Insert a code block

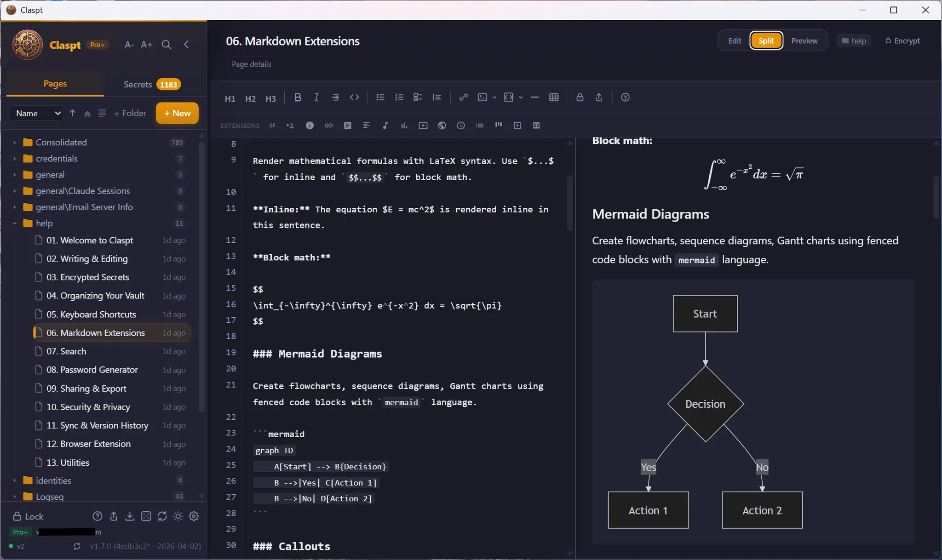508,97
